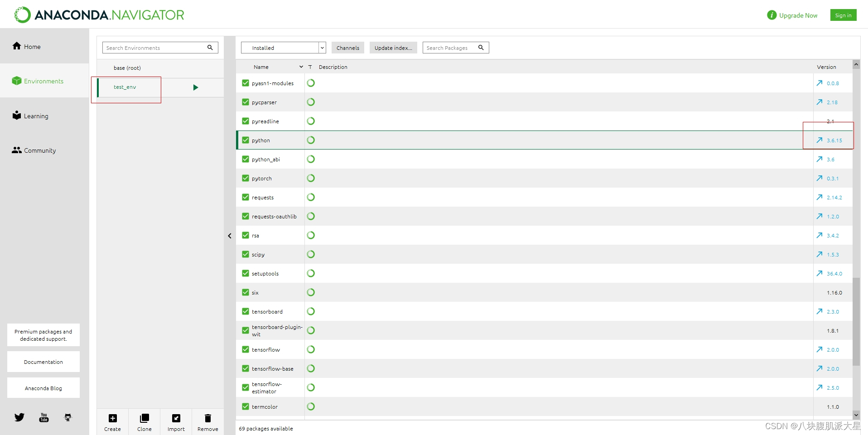Open the Installed package filter dropdown
868x435 pixels.
pos(284,48)
